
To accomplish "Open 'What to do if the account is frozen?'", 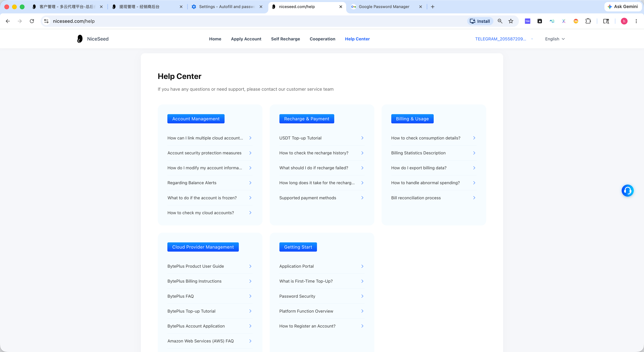I will pos(210,198).
